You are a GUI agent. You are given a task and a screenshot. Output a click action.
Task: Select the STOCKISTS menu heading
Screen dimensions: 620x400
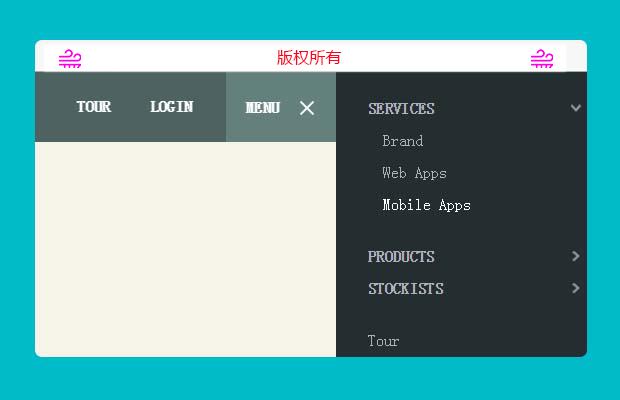click(x=405, y=289)
